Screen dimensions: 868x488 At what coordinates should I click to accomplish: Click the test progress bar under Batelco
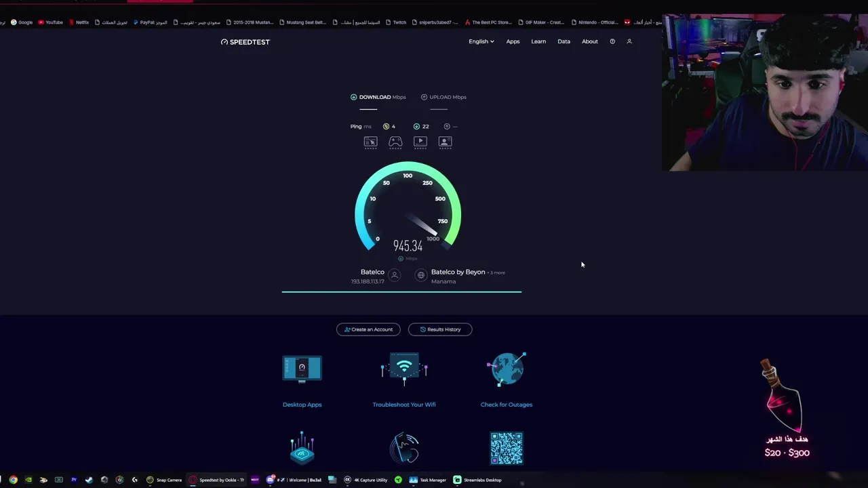click(401, 292)
